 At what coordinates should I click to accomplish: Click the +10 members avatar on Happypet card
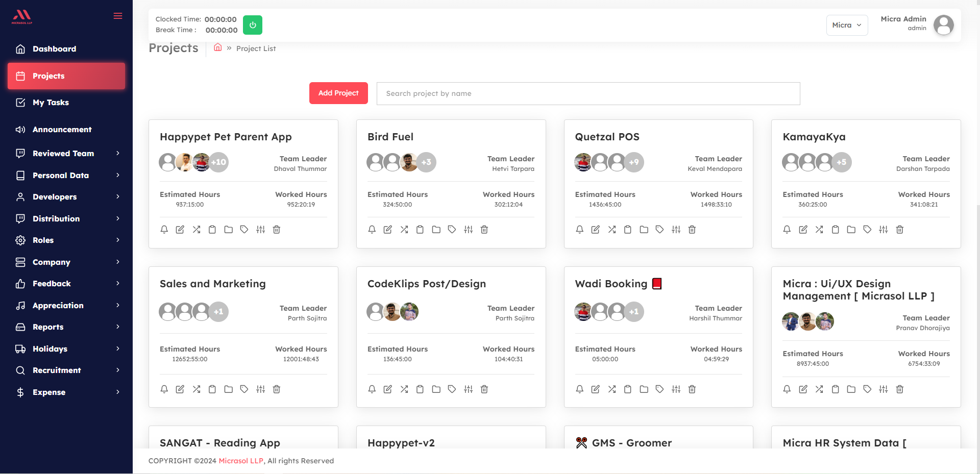pos(219,162)
